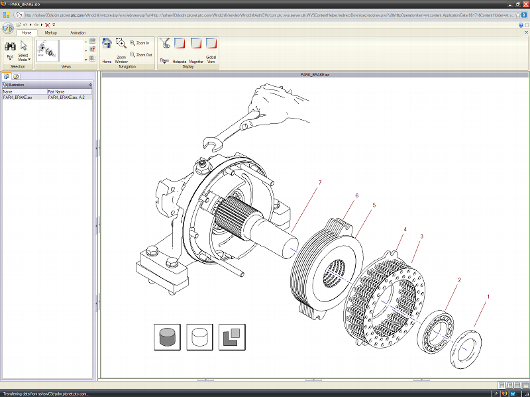Image resolution: width=530 pixels, height=397 pixels.
Task: Click the red X icon in the quick access toolbar
Action: [47, 25]
